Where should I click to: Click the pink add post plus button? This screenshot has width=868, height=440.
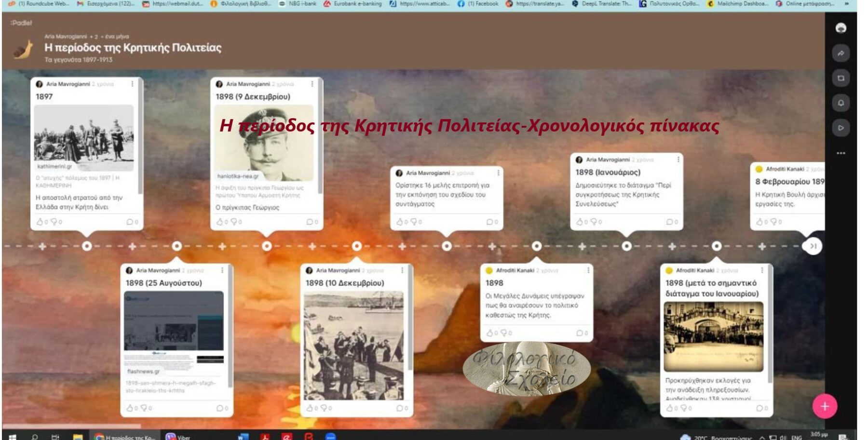tap(825, 406)
